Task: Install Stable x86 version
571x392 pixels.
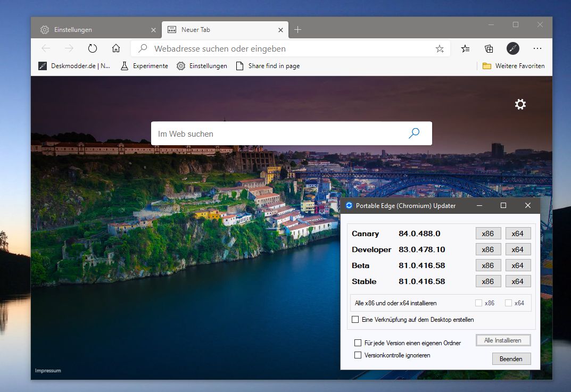Action: [488, 281]
